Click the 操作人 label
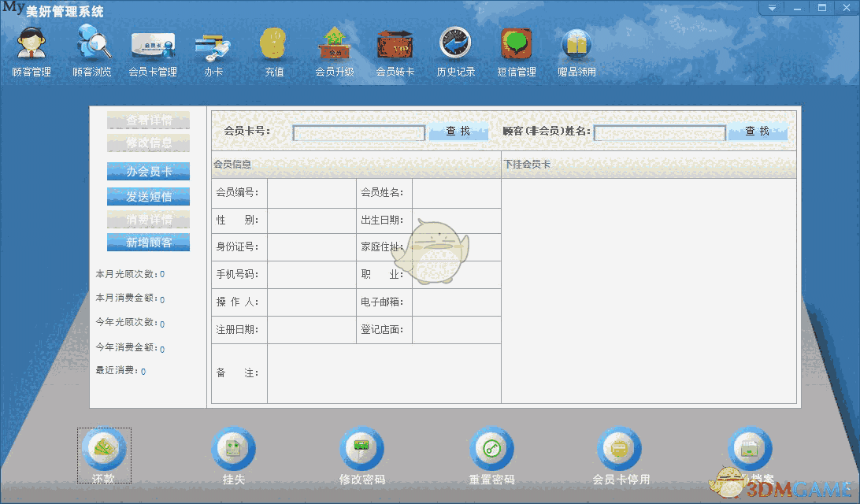The width and height of the screenshot is (860, 504). [x=237, y=302]
